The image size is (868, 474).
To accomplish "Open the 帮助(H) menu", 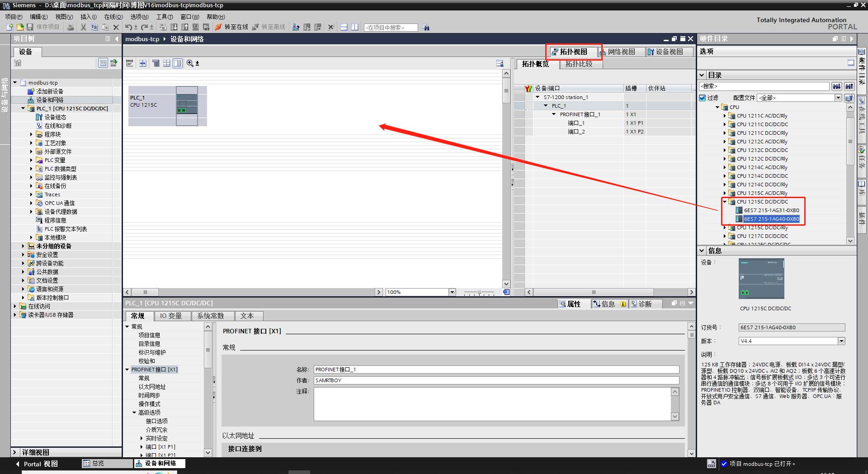I will (216, 17).
